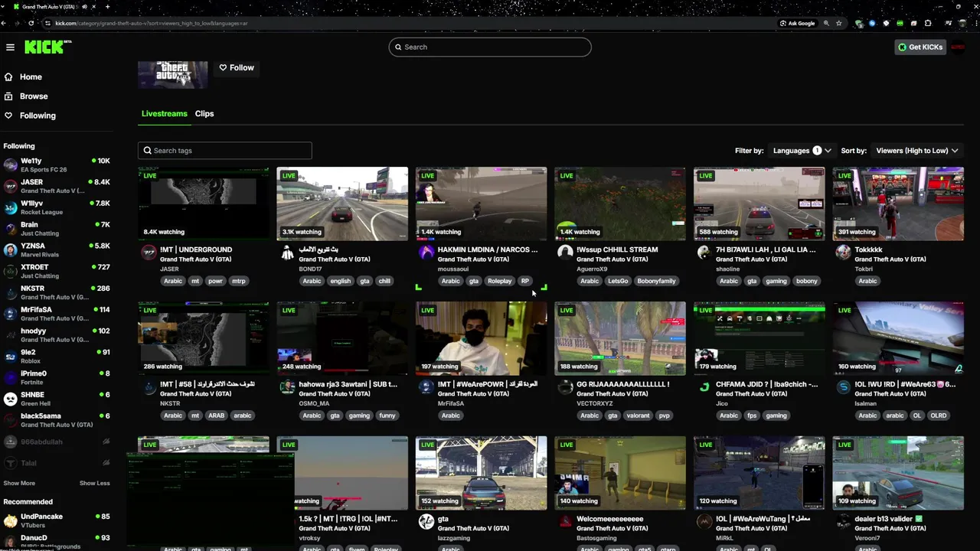Open VECTORXYZ 188 watching thumbnail
This screenshot has width=980, height=551.
pos(620,338)
